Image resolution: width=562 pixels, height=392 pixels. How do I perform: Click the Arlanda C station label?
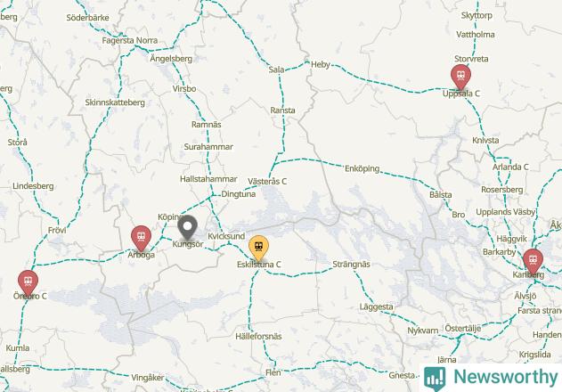point(510,167)
